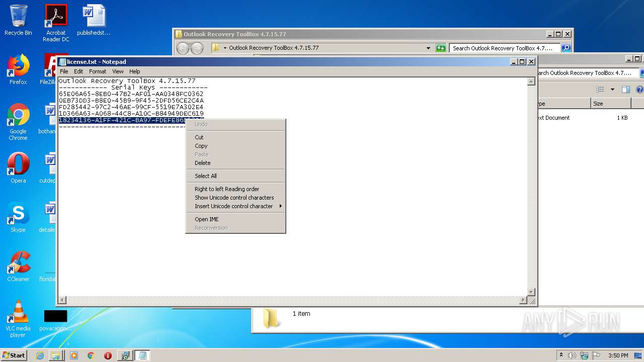Select Show Unicode control characters
Image resolution: width=644 pixels, height=362 pixels.
coord(235,198)
